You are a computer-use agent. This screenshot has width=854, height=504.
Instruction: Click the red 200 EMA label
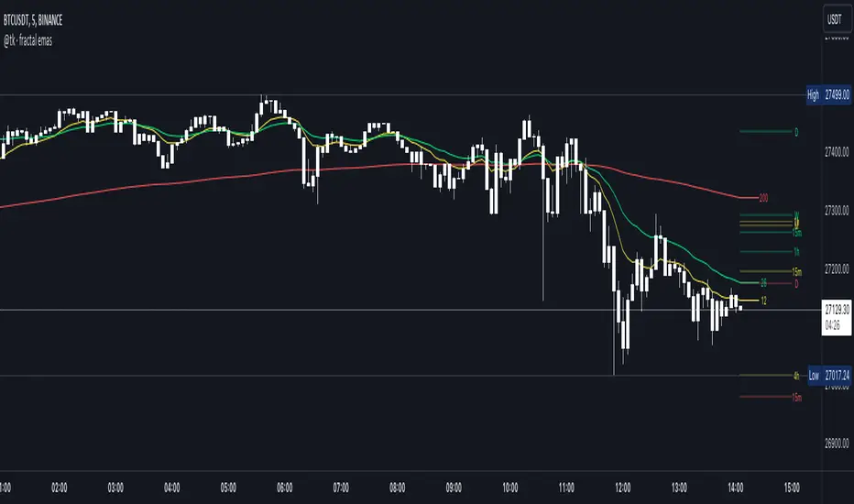pyautogui.click(x=763, y=198)
